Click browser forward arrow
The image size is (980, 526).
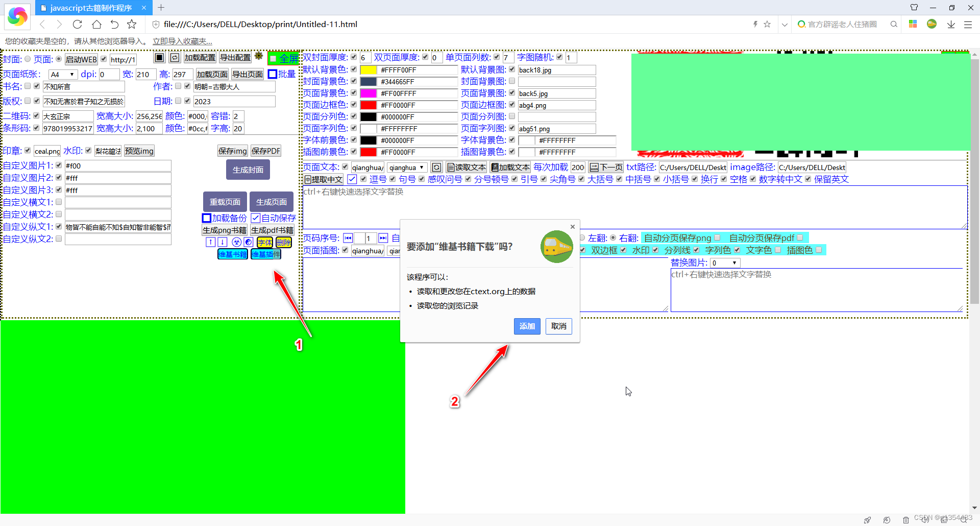[x=59, y=24]
